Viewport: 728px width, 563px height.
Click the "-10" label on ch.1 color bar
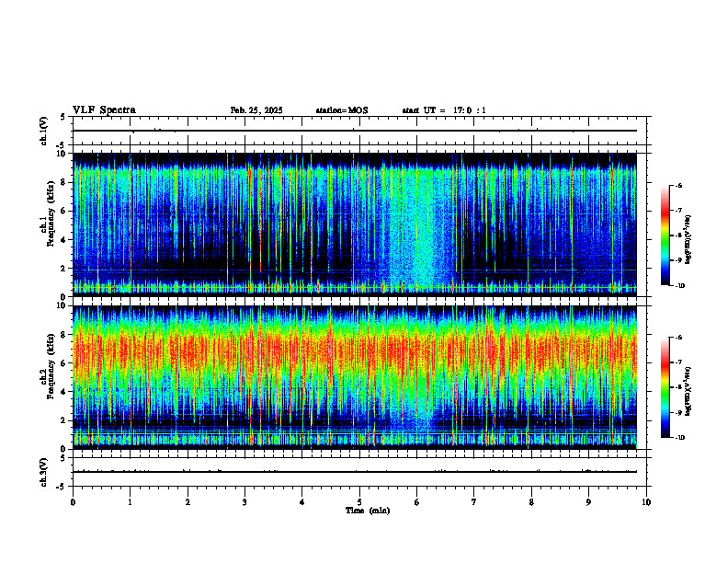(x=679, y=286)
